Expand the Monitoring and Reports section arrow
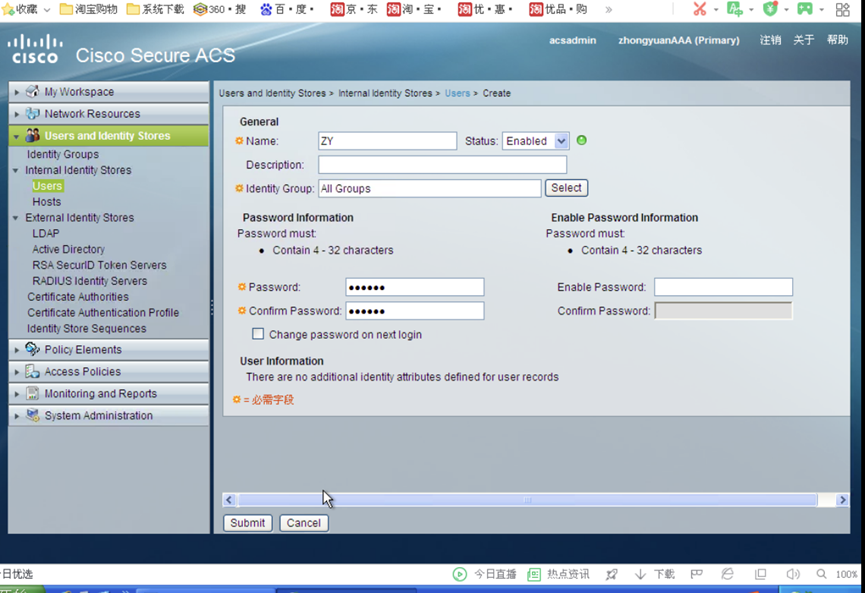Screen dimensions: 865x593 (x=17, y=394)
